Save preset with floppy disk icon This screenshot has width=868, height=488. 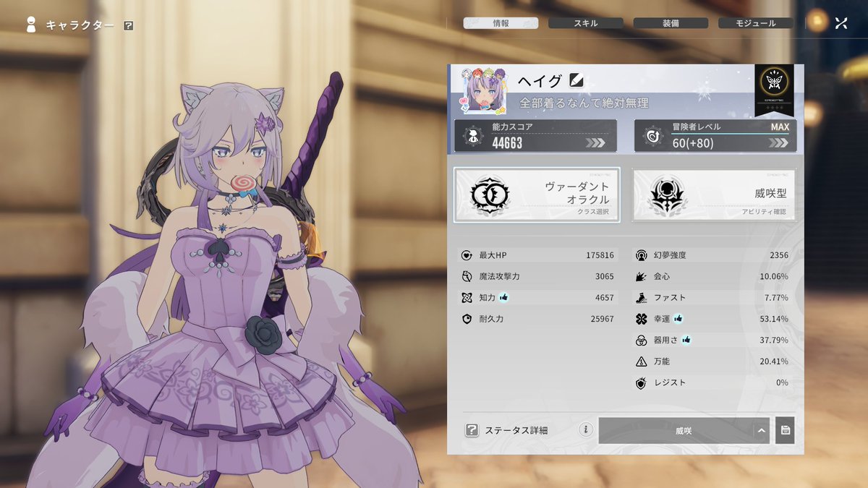coord(785,430)
